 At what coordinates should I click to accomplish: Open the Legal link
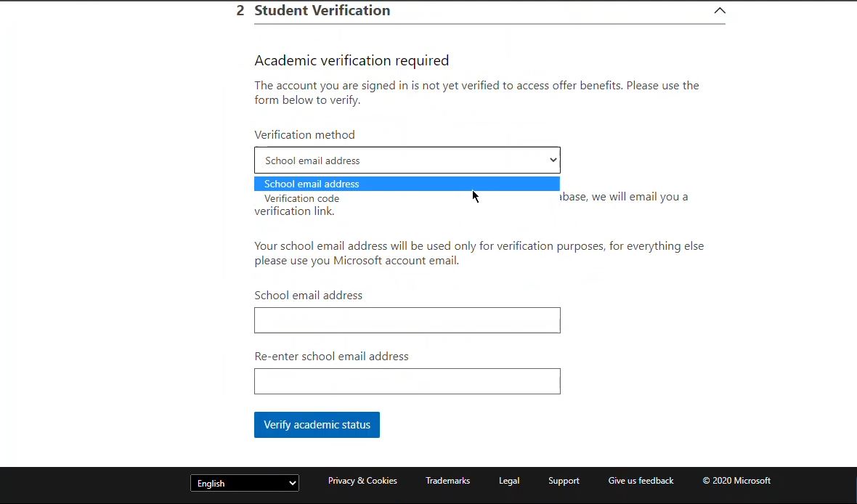tap(509, 480)
